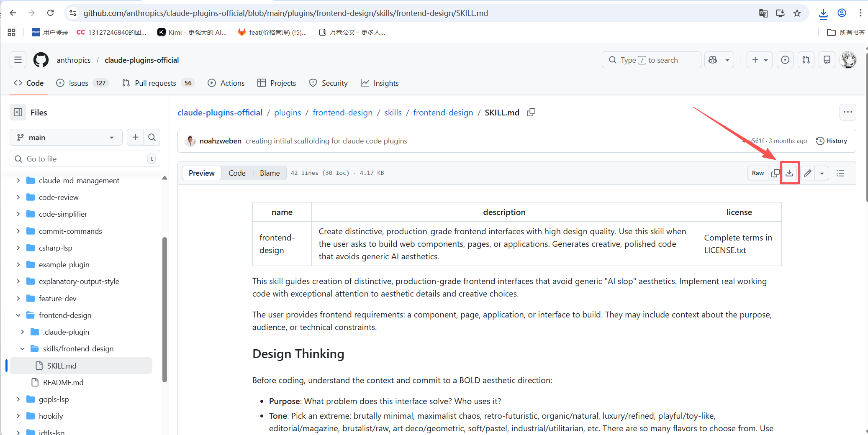868x435 pixels.
Task: Open the create new plus dropdown
Action: coord(760,60)
